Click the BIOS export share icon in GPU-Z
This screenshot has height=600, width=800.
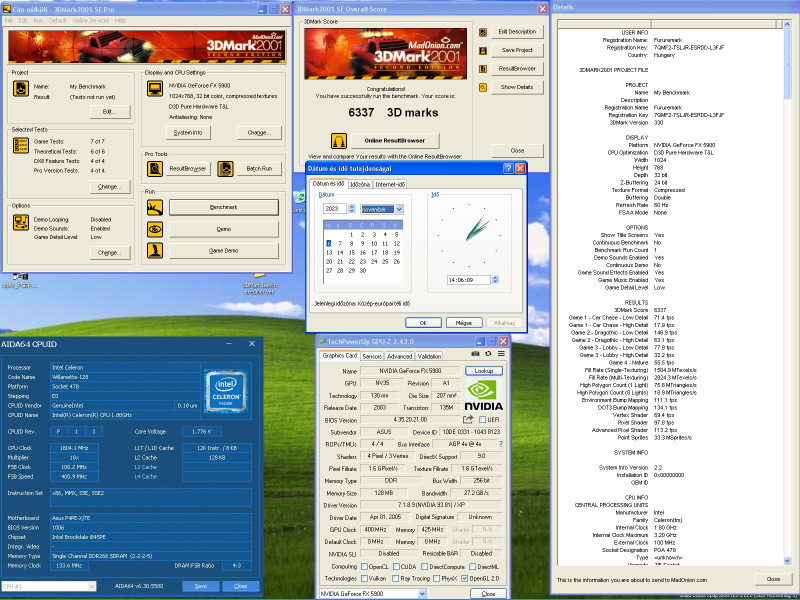[468, 419]
